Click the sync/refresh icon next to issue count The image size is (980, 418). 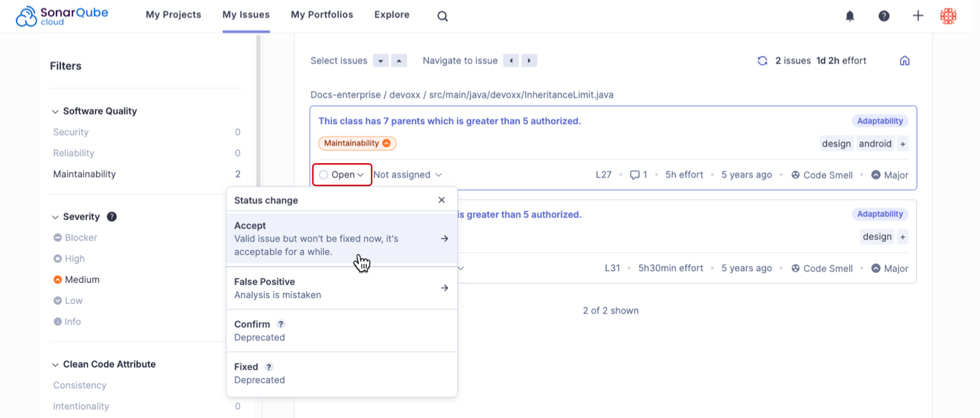point(762,60)
